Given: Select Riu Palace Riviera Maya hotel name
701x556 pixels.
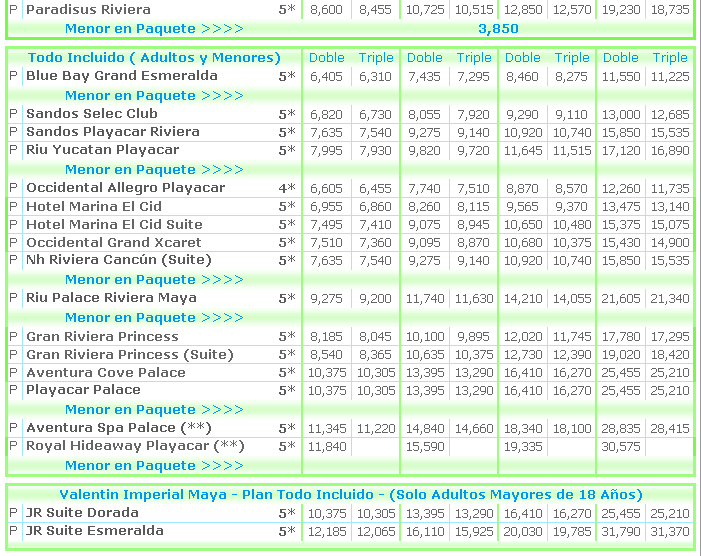Looking at the screenshot, I should [x=111, y=298].
